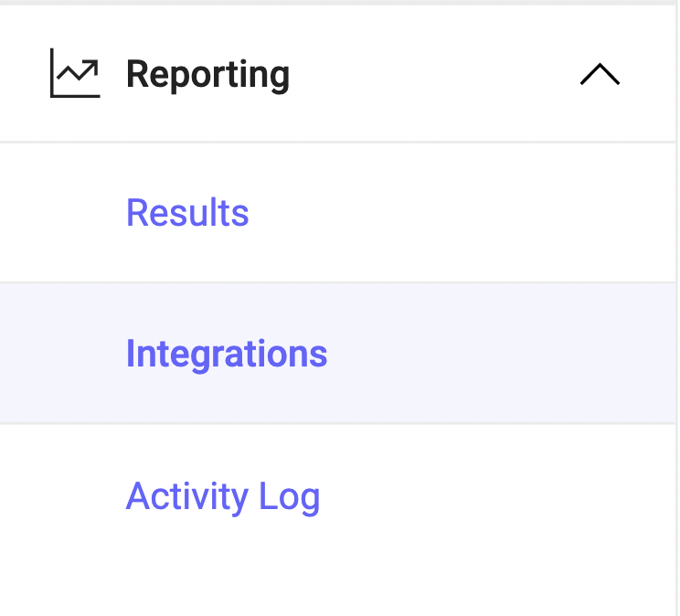Hide the Reporting submenu with the caret arrow
The height and width of the screenshot is (616, 680).
click(x=600, y=75)
